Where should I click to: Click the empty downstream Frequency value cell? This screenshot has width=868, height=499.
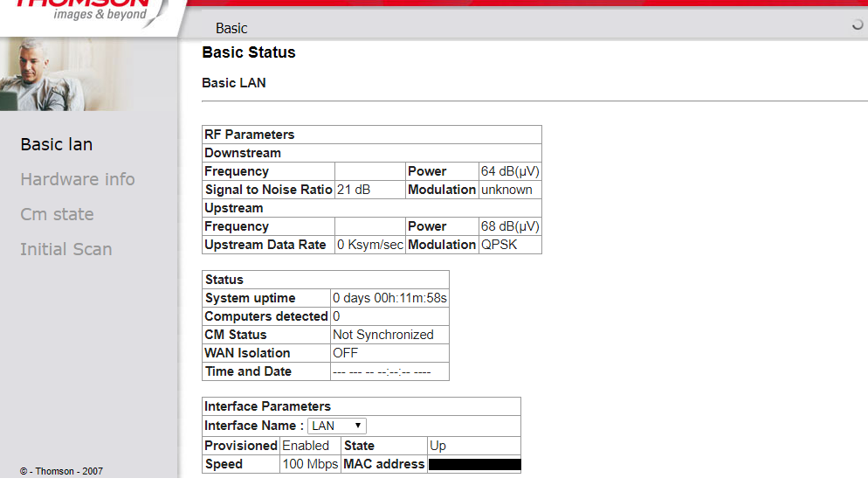370,171
